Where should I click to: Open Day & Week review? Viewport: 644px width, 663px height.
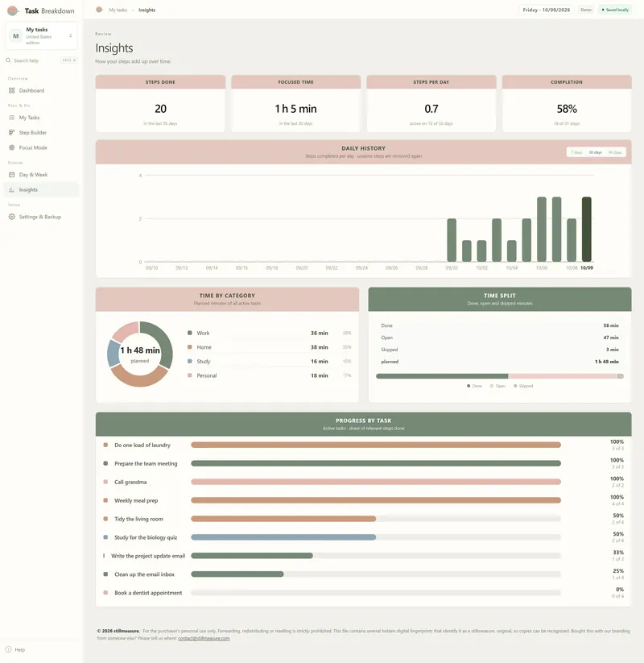[x=41, y=175]
